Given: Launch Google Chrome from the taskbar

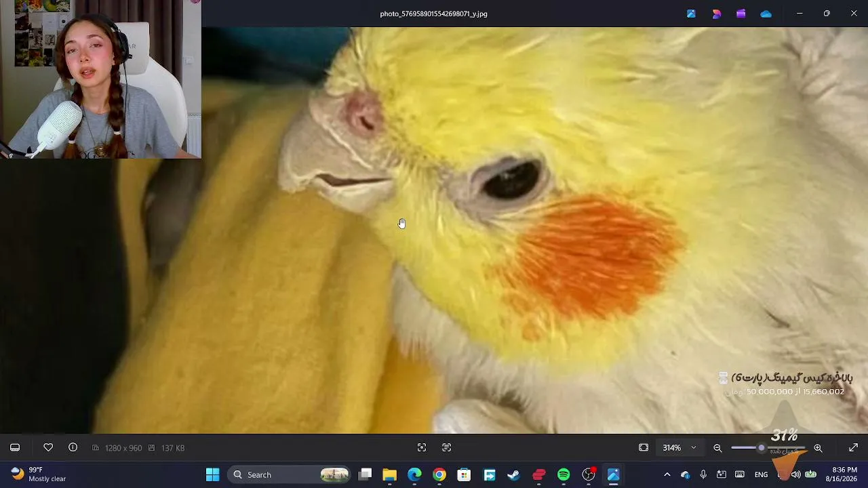Looking at the screenshot, I should [439, 474].
